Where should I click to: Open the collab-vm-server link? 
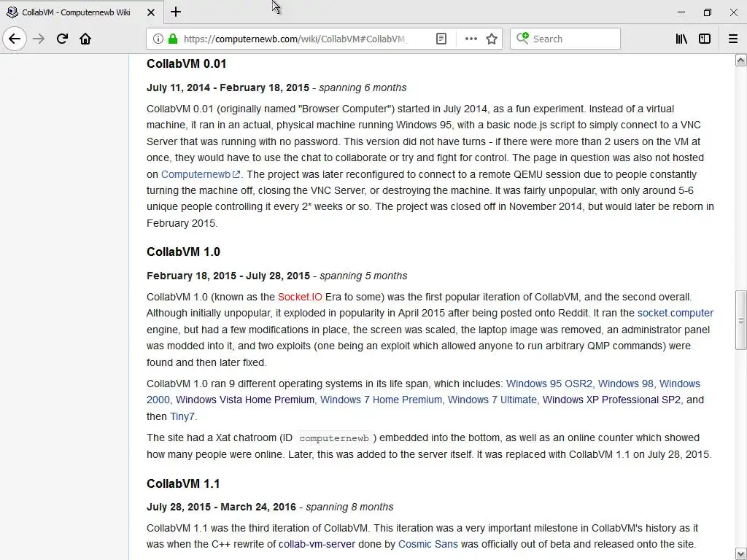tap(317, 544)
